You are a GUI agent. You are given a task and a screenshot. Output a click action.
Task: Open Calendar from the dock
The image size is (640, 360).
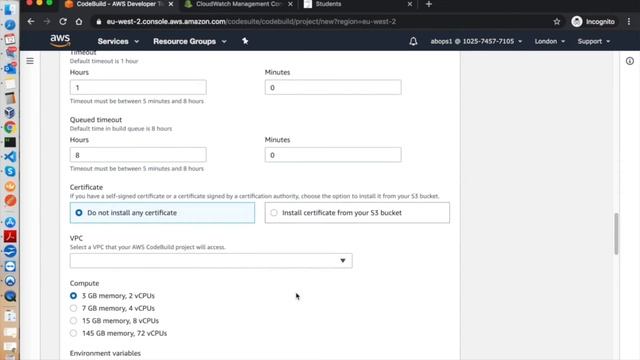tap(10, 40)
